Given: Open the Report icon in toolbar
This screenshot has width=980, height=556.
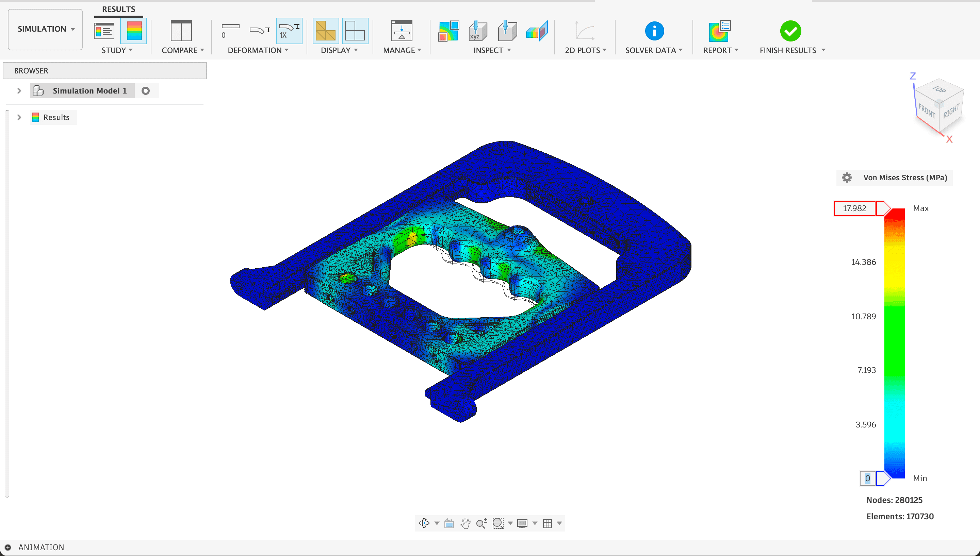Looking at the screenshot, I should pos(720,31).
